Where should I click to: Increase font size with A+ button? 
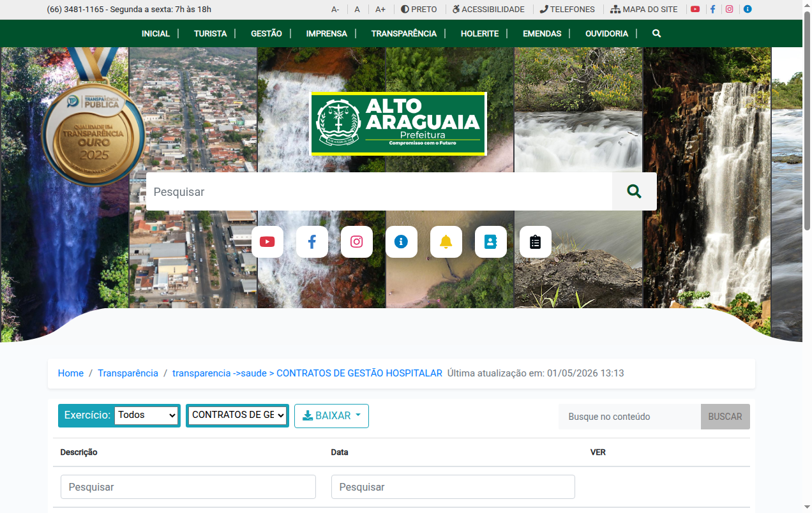pos(380,10)
